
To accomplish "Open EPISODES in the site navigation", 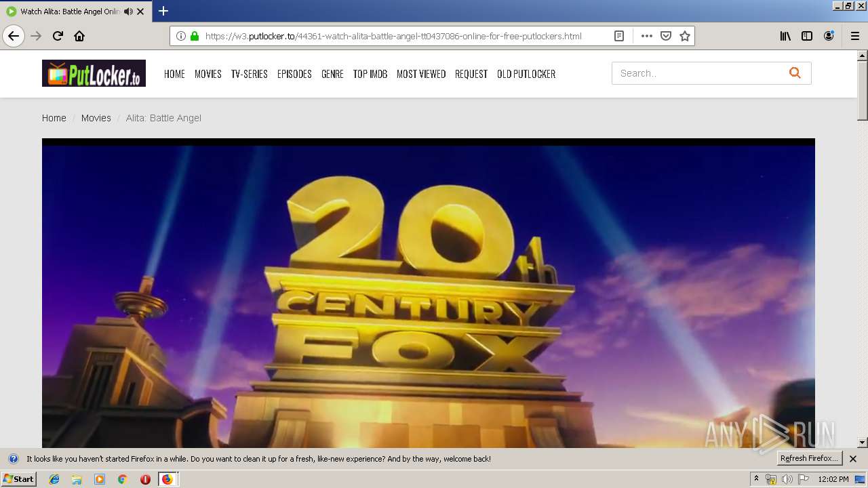I will tap(294, 74).
